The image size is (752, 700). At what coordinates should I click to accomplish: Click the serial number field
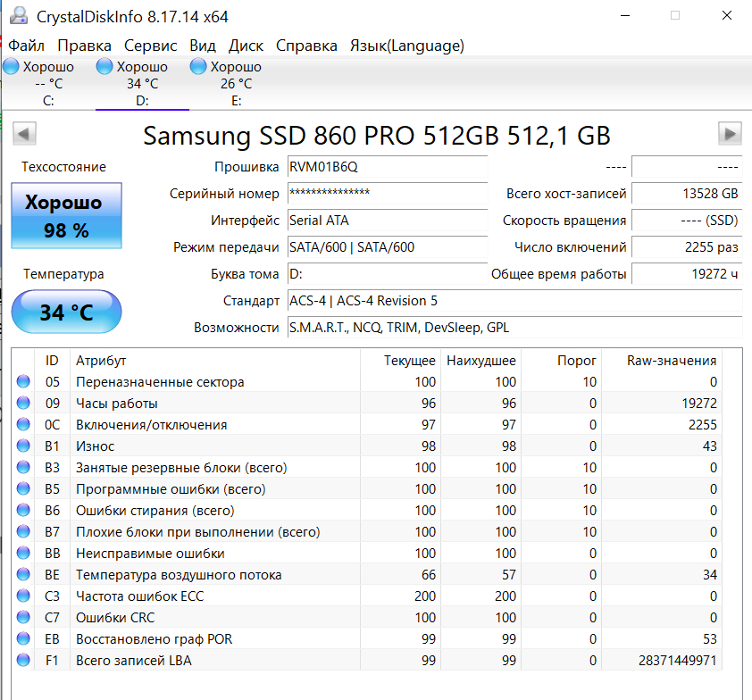tap(387, 194)
